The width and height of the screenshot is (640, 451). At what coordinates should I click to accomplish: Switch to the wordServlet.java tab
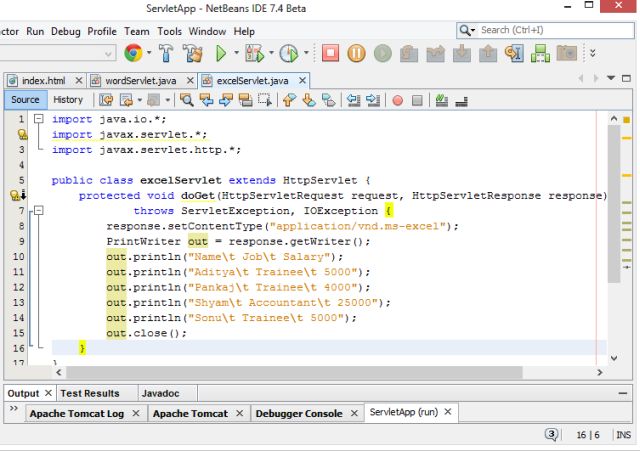[141, 81]
